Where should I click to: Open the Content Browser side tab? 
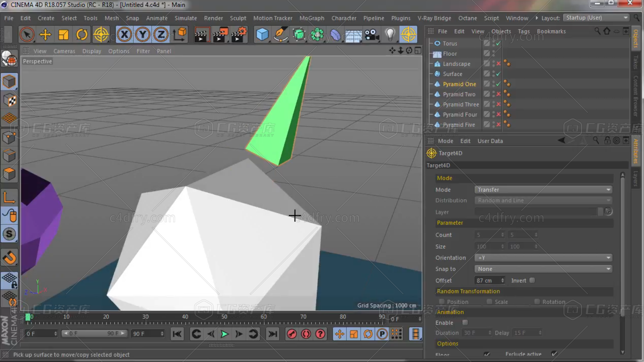pyautogui.click(x=636, y=96)
